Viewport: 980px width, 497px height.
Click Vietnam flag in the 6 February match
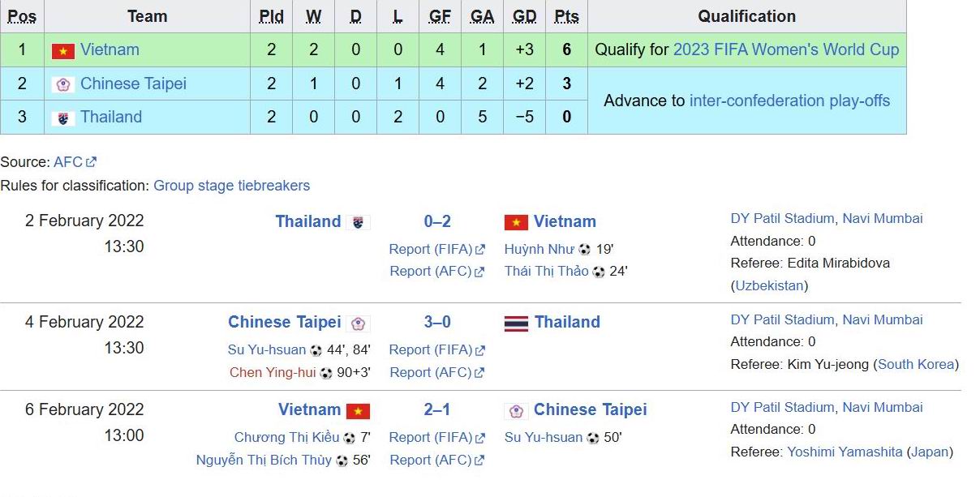[x=358, y=411]
